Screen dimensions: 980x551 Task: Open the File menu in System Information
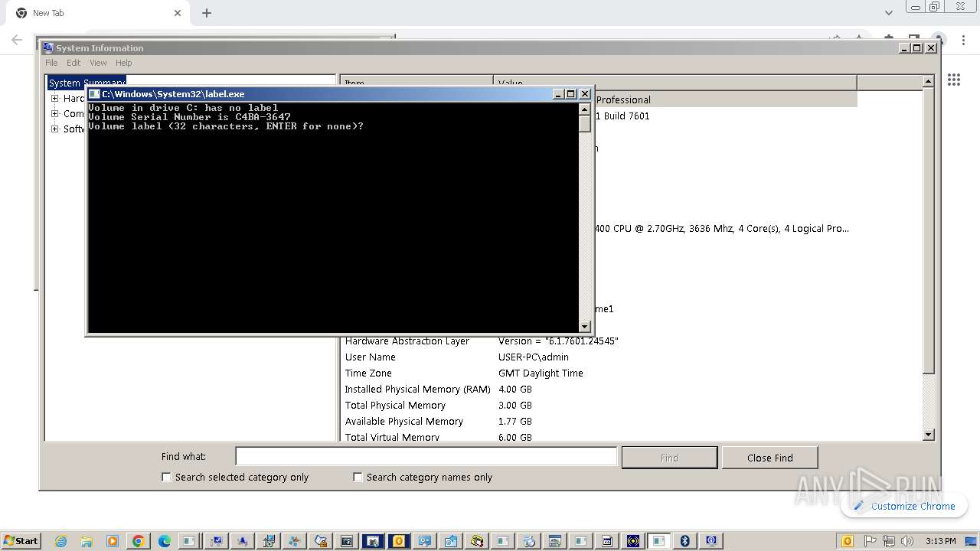pyautogui.click(x=51, y=63)
